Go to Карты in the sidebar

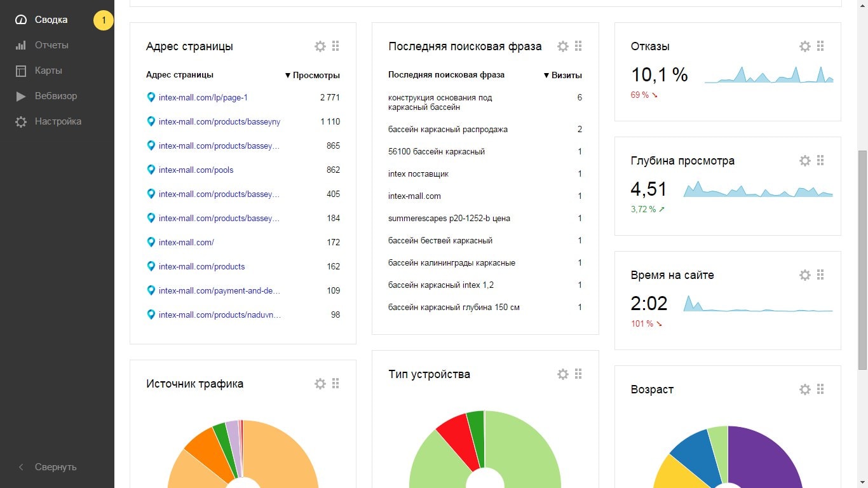tap(48, 71)
